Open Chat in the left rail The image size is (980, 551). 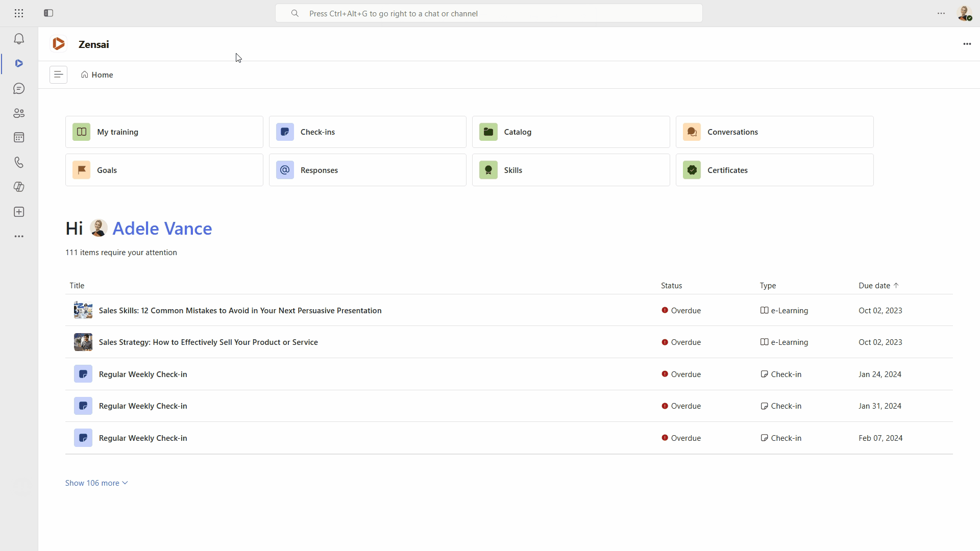tap(19, 89)
